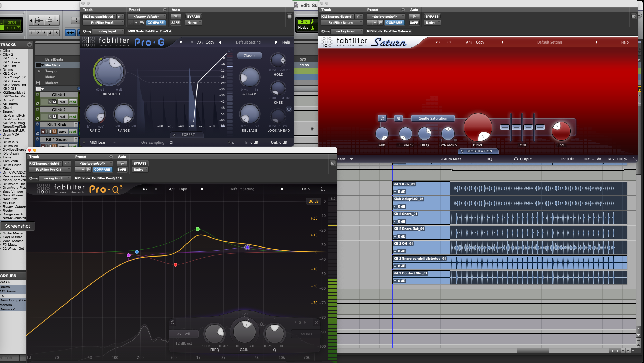Select next preset arrow in Pro-G
This screenshot has width=644, height=363.
276,42
